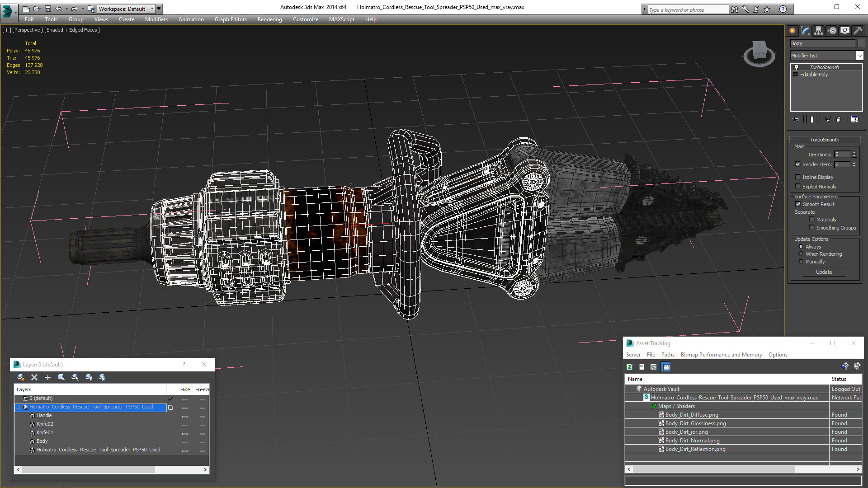The width and height of the screenshot is (868, 488).
Task: Click Remove Modifier from stack icon
Action: click(839, 119)
